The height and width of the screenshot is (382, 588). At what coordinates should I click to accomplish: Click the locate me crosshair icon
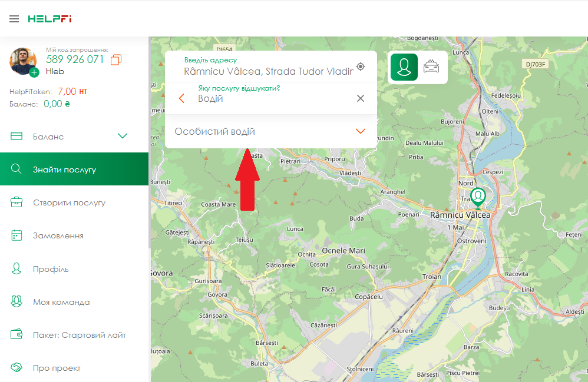pyautogui.click(x=361, y=67)
